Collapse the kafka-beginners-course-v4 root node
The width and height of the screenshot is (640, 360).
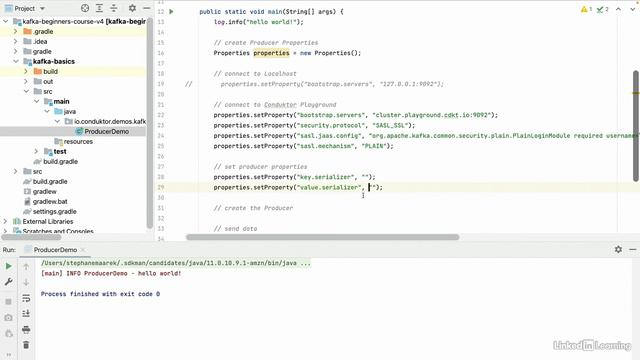pyautogui.click(x=6, y=21)
